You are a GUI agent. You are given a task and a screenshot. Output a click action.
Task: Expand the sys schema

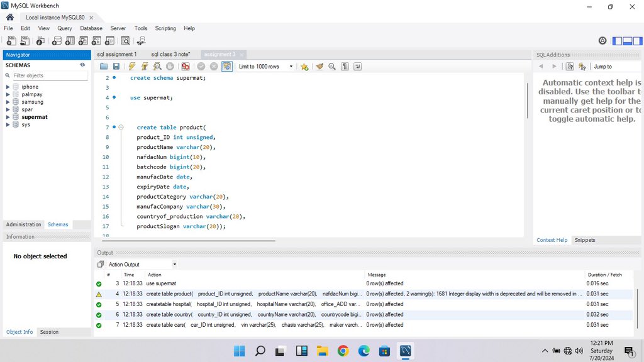click(8, 124)
